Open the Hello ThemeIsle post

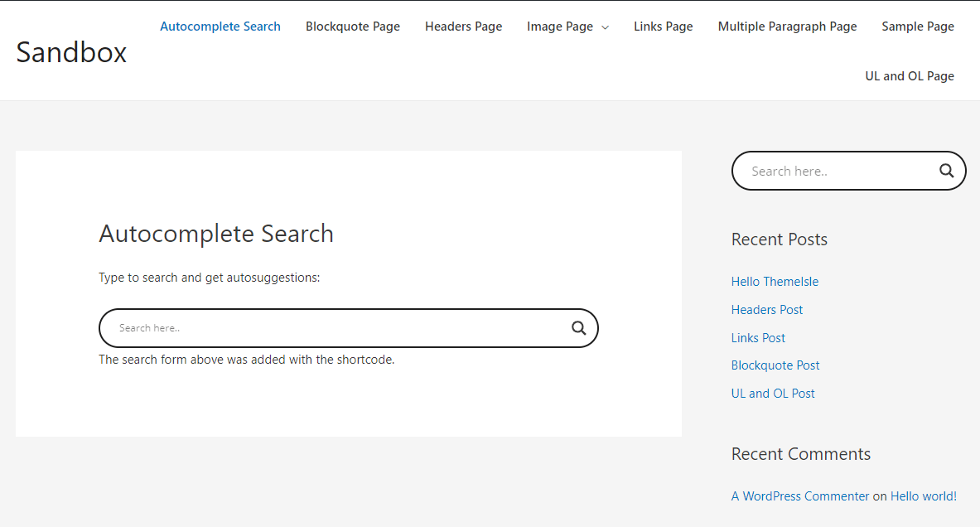point(775,281)
